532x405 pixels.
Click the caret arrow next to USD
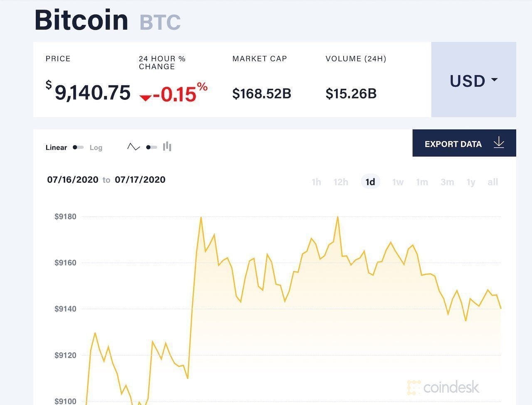[494, 79]
